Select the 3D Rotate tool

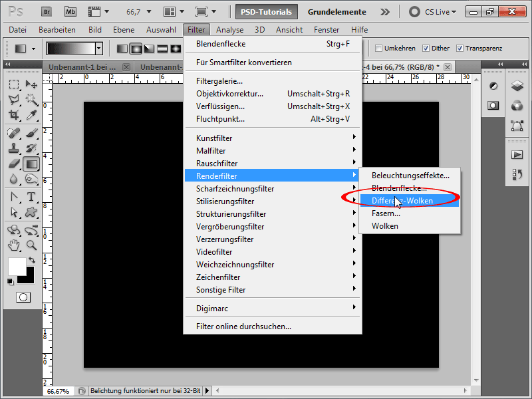coord(14,230)
